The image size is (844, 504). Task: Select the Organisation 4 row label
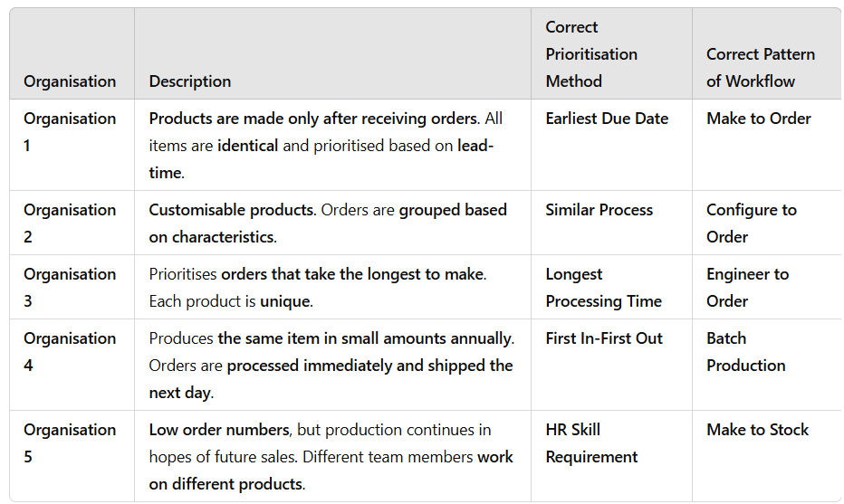70,352
